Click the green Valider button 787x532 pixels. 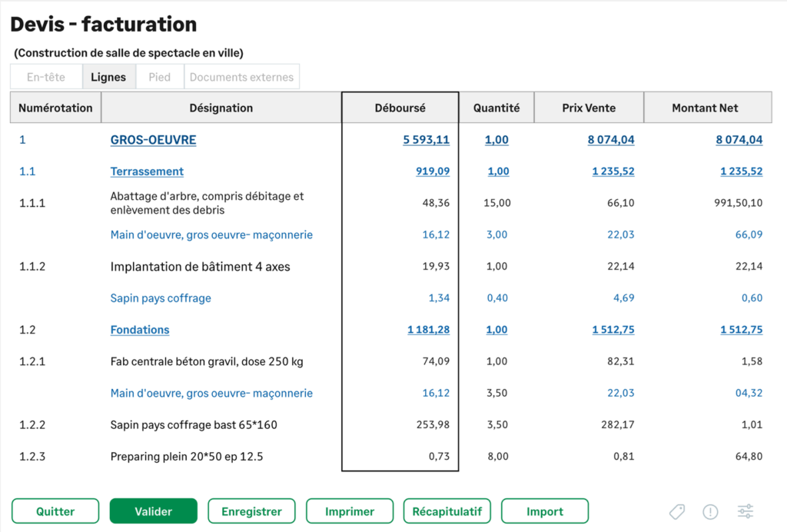point(154,511)
